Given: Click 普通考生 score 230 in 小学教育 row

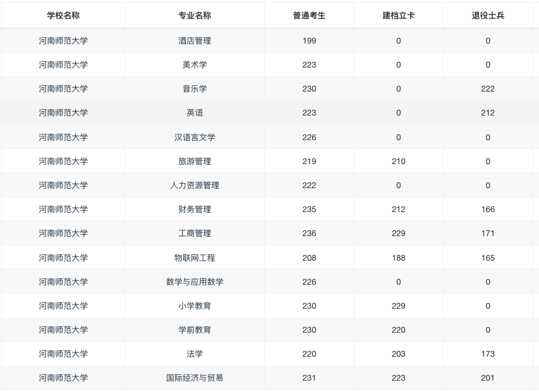Looking at the screenshot, I should click(x=309, y=306).
